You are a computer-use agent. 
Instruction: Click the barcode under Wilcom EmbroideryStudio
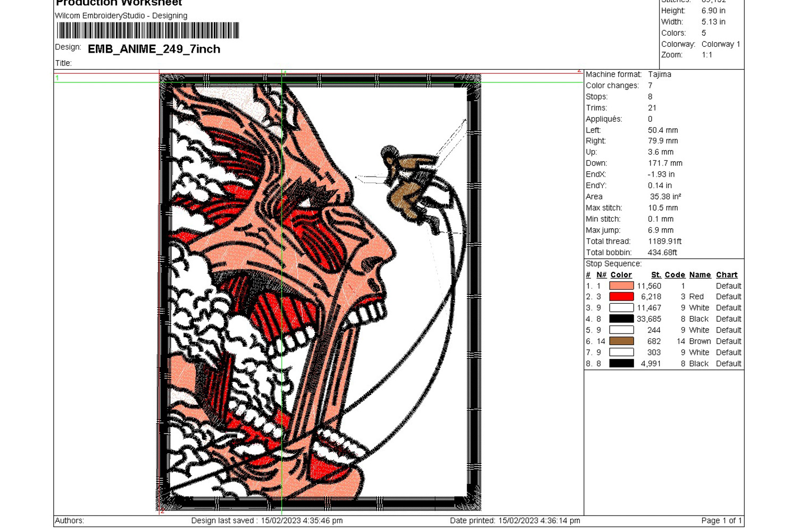(x=148, y=30)
